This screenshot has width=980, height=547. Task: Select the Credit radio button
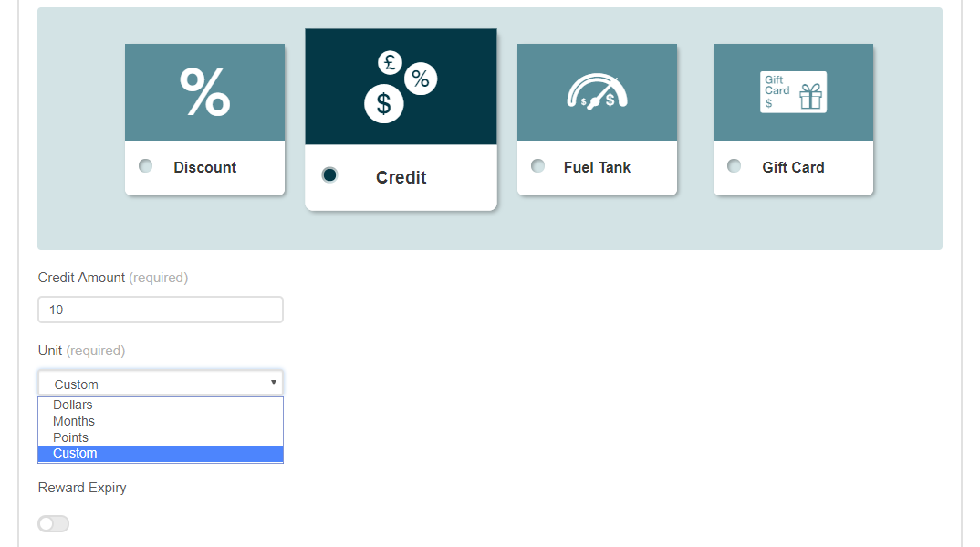pos(329,174)
